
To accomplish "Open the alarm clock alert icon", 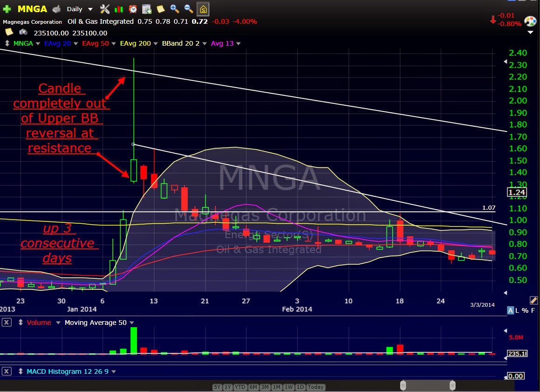I will click(132, 9).
